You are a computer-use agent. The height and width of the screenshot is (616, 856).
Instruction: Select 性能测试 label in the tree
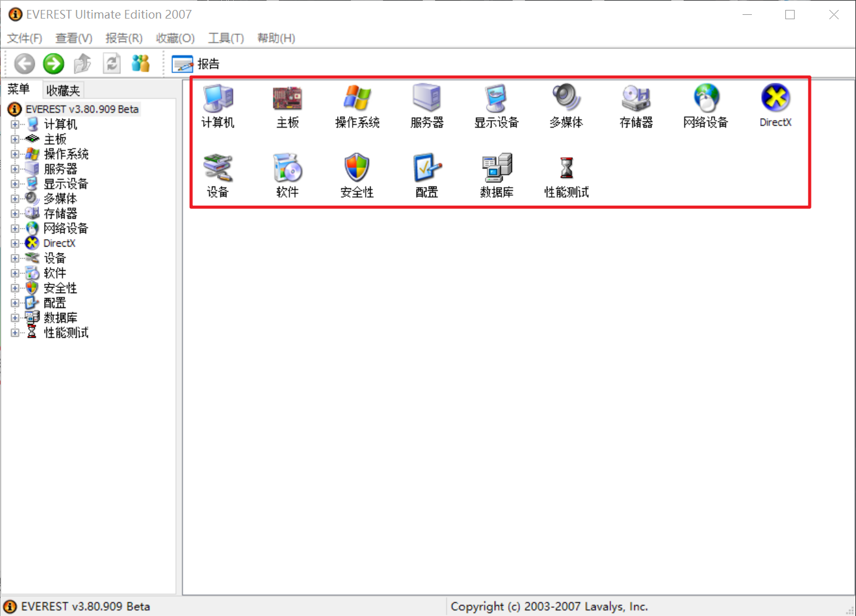(66, 333)
